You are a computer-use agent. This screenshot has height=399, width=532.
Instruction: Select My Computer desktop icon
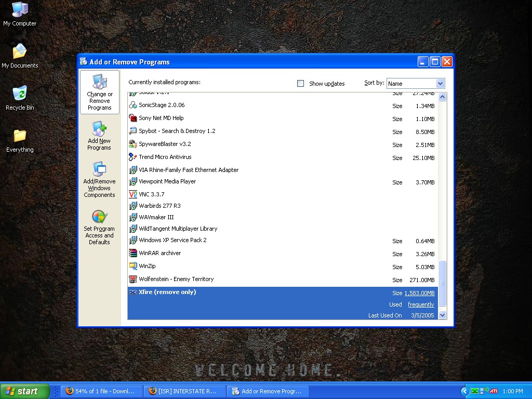click(x=20, y=14)
